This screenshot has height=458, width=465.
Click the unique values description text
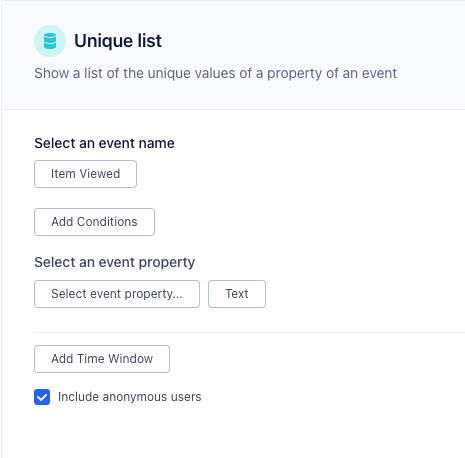pos(216,73)
